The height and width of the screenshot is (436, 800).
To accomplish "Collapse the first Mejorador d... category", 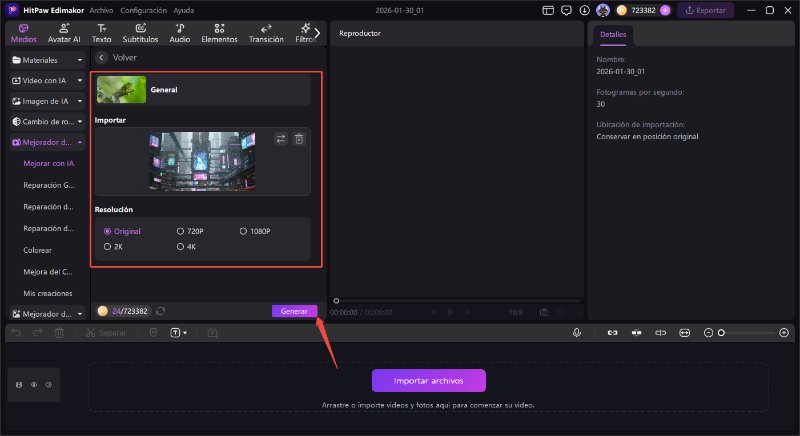I will point(47,142).
